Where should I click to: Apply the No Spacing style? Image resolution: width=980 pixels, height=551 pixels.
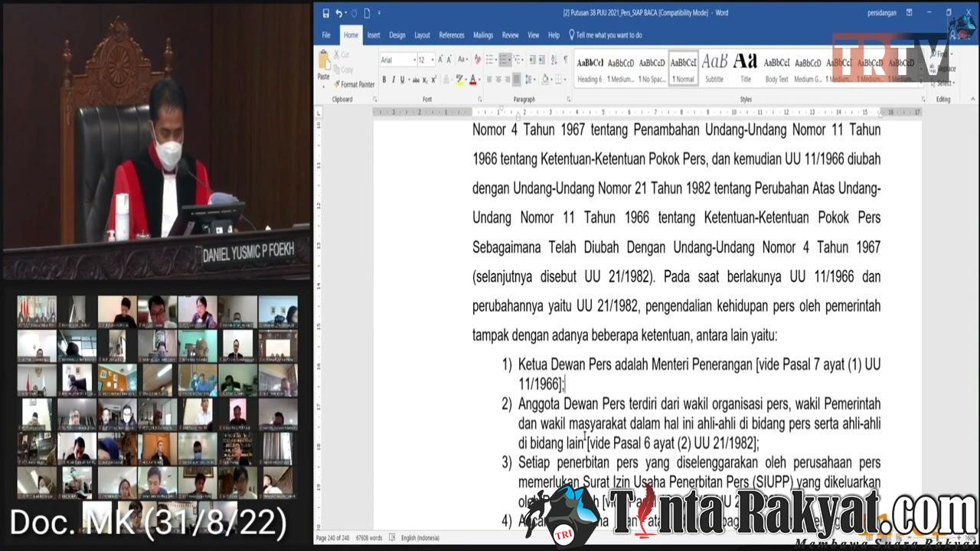pyautogui.click(x=652, y=69)
